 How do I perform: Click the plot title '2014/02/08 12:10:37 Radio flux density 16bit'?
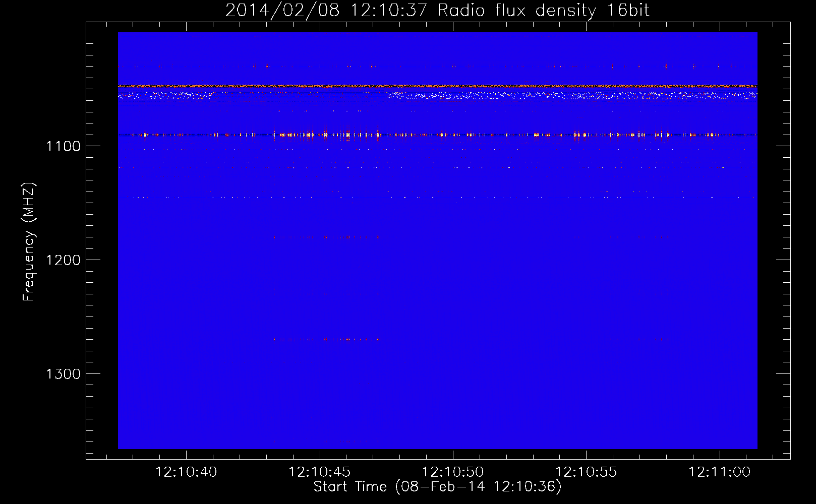point(437,10)
